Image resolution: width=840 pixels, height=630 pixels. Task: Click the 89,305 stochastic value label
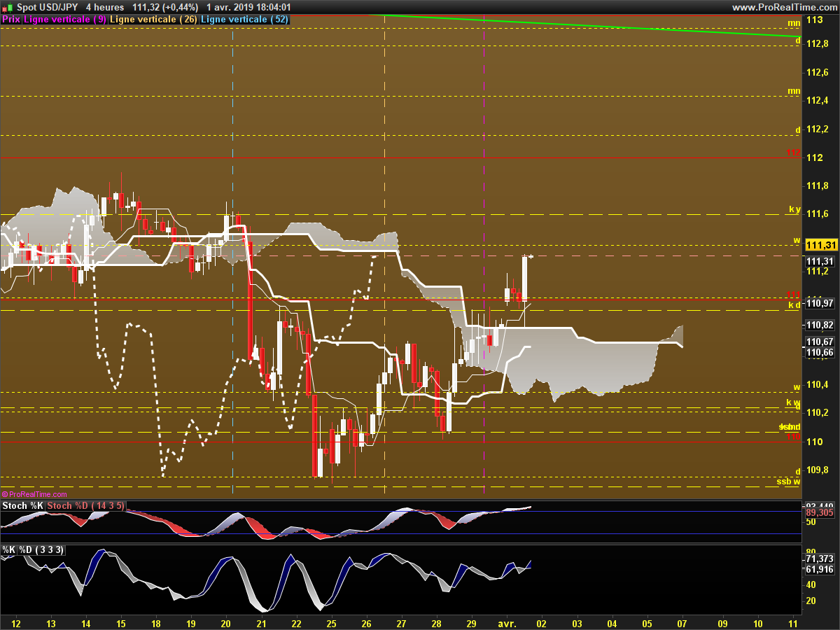click(x=820, y=512)
